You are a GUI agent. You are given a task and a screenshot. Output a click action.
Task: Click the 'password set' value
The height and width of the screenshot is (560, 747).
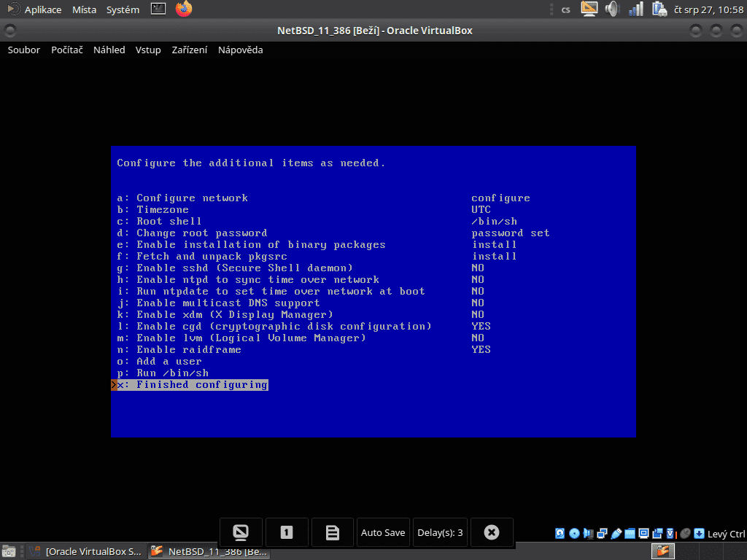pyautogui.click(x=511, y=233)
